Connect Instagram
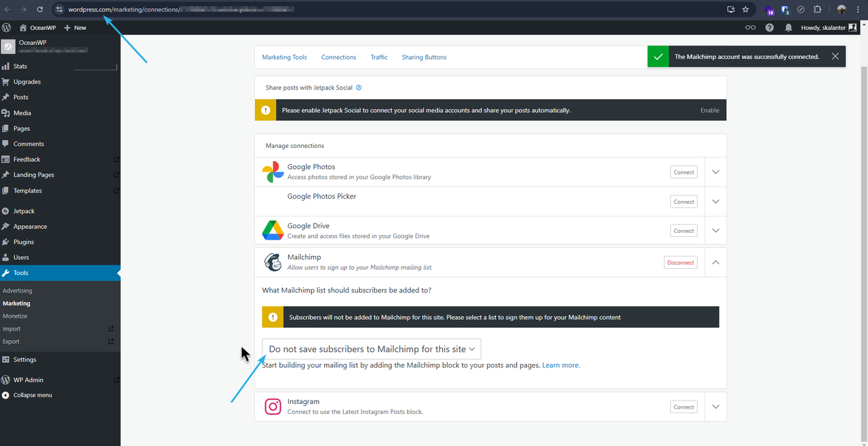868x446 pixels. [x=684, y=407]
